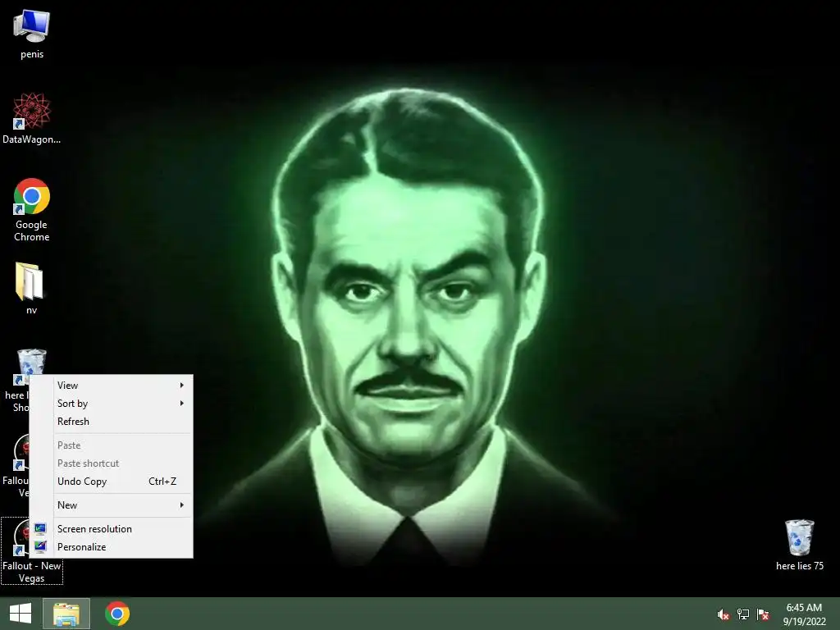Click the 'here lies 75' icon label
Viewport: 840px width, 630px height.
pos(799,566)
